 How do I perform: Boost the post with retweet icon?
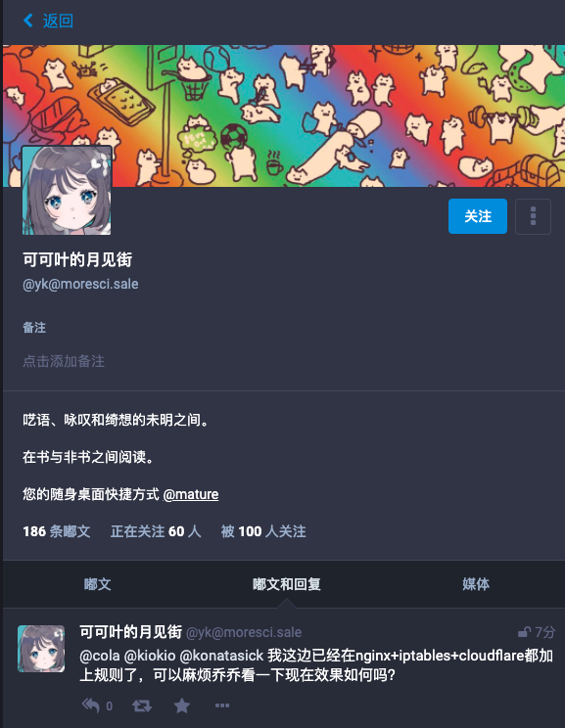[x=142, y=706]
